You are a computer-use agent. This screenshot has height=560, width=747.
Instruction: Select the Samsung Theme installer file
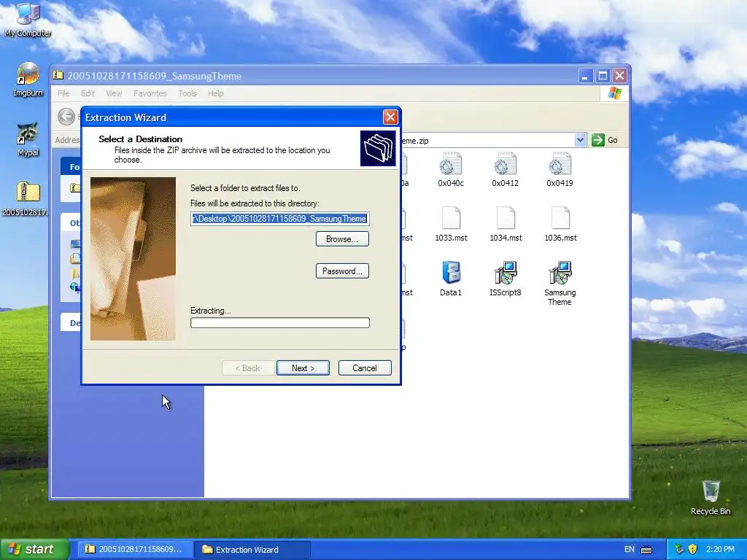click(560, 284)
